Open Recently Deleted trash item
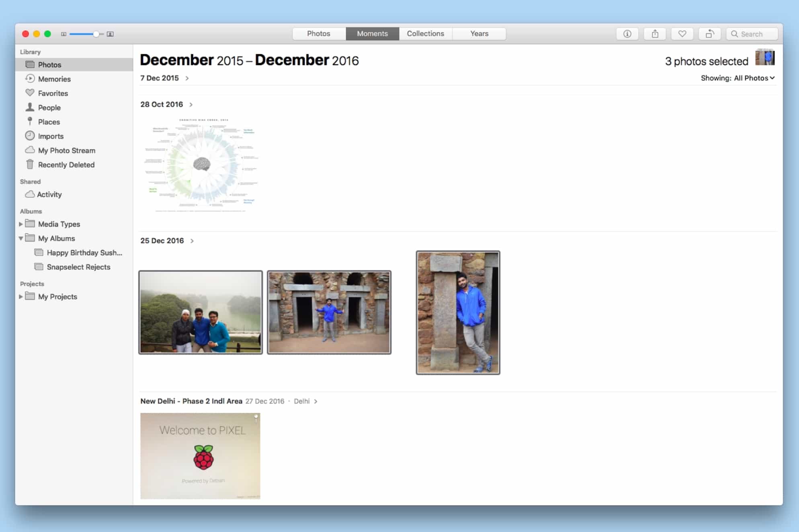Viewport: 799px width, 532px height. [x=66, y=165]
